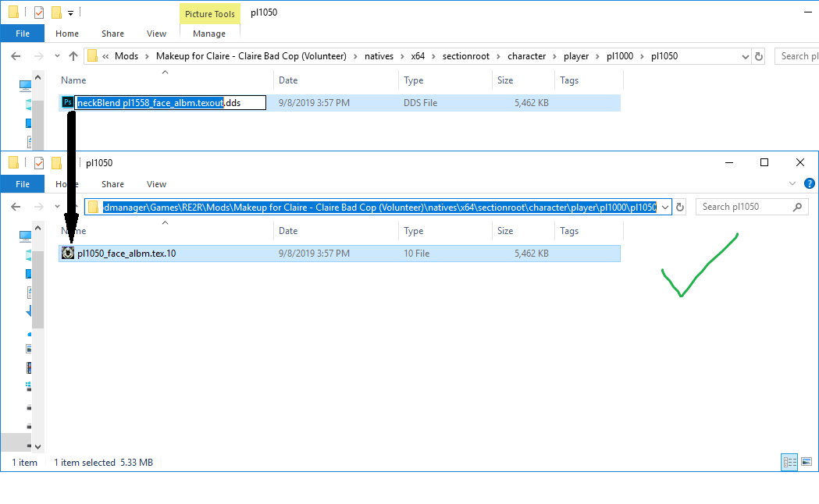819x504 pixels.
Task: Go back in the bottom window
Action: tap(16, 207)
